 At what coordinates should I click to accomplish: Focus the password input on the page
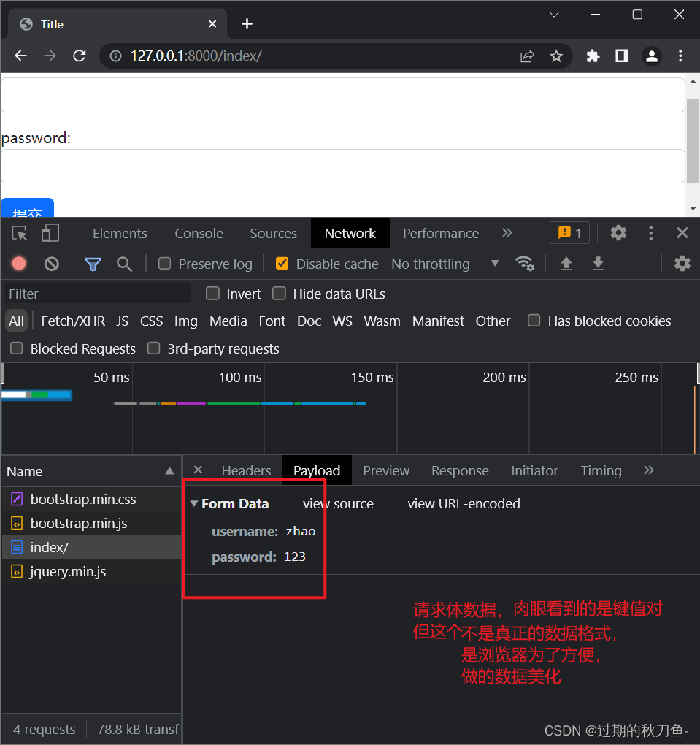(343, 167)
